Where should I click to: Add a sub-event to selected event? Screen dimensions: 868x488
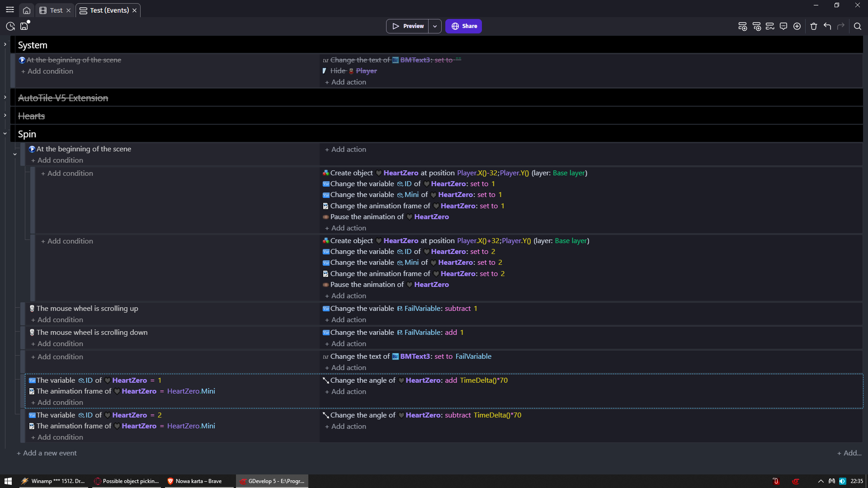pyautogui.click(x=756, y=26)
